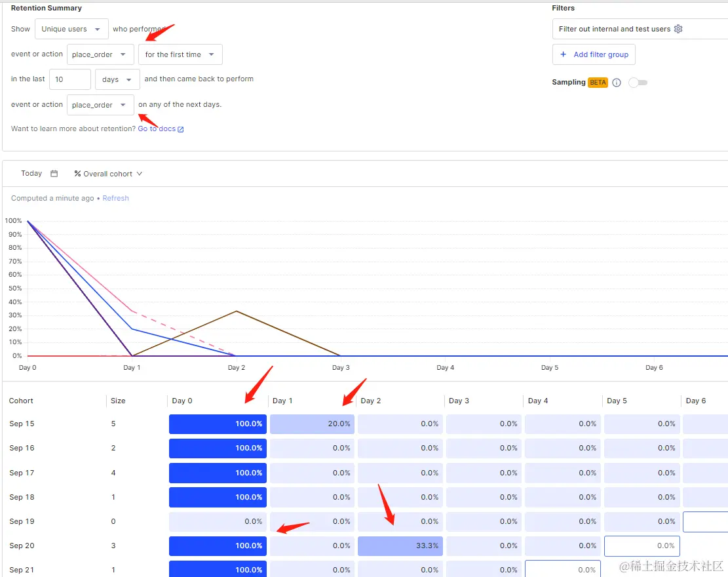The height and width of the screenshot is (577, 728).
Task: Click the Refresh link
Action: point(115,198)
